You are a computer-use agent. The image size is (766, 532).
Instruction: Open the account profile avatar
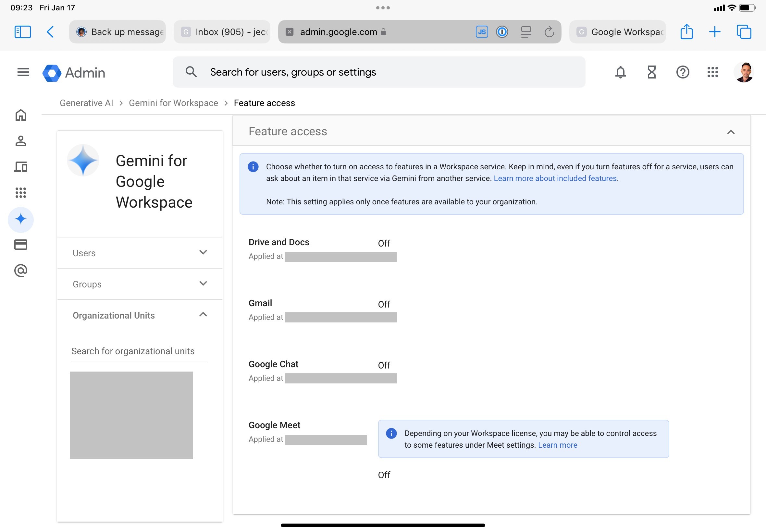744,72
